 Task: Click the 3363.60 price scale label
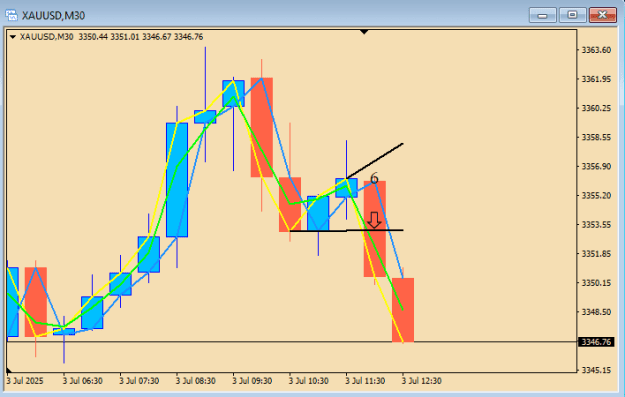(x=596, y=50)
